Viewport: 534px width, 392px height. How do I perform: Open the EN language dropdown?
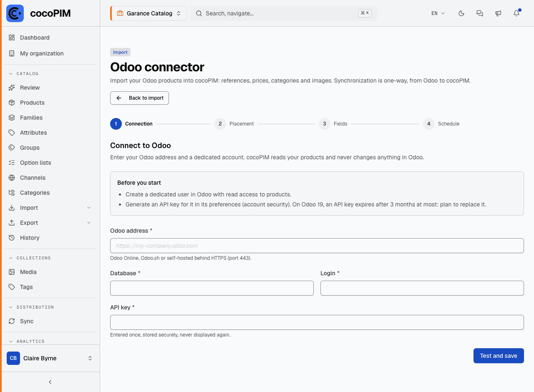click(438, 13)
